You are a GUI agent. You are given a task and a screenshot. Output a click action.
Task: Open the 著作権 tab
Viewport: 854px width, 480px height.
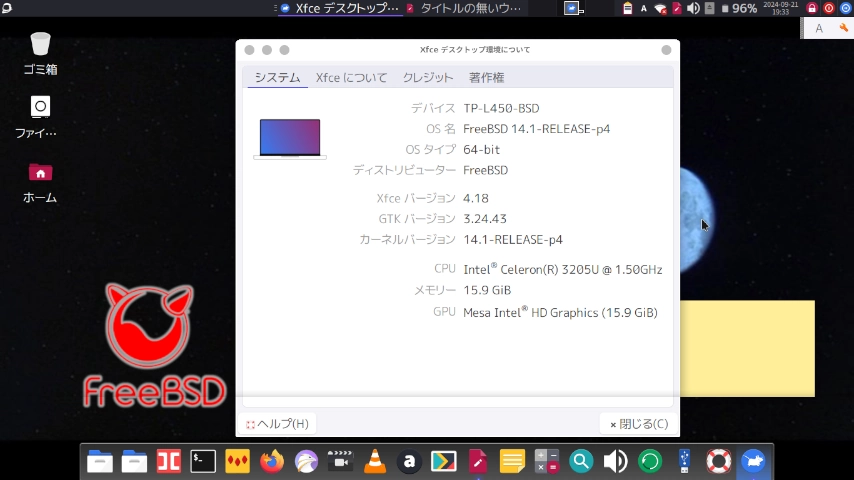pos(486,77)
